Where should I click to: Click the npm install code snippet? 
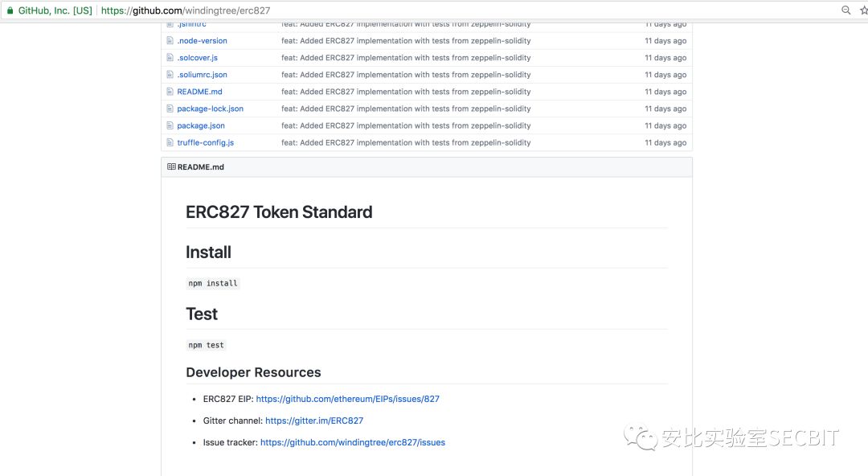[212, 283]
